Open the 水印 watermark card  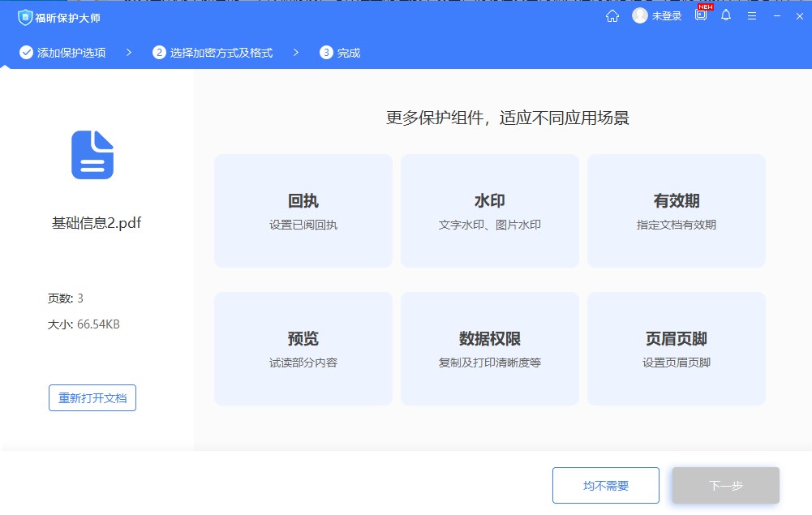tap(490, 211)
